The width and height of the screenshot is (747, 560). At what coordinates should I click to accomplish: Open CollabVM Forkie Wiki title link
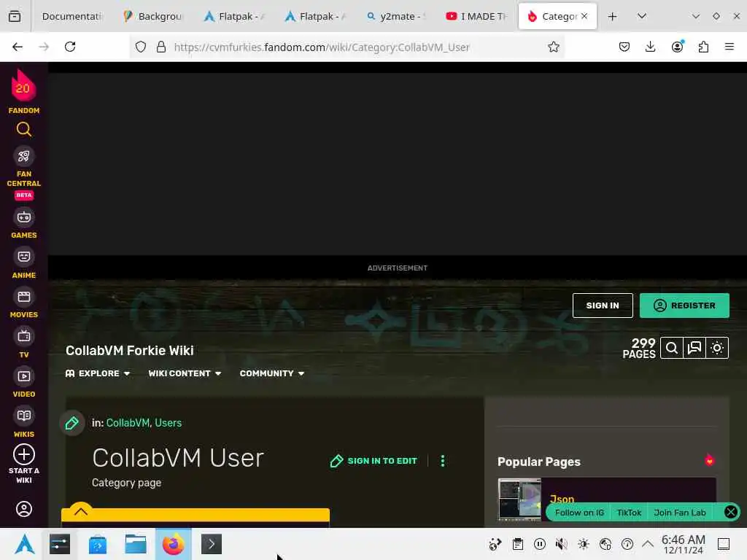130,351
